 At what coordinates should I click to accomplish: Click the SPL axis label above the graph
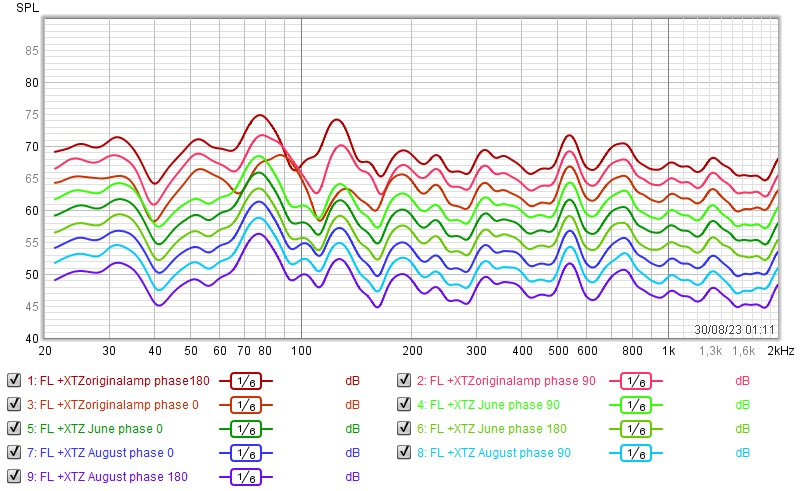[25, 7]
